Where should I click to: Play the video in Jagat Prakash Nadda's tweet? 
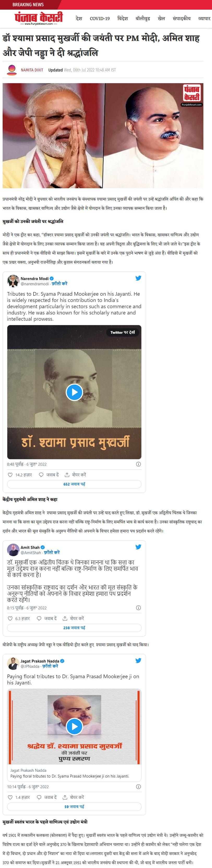coord(74,726)
